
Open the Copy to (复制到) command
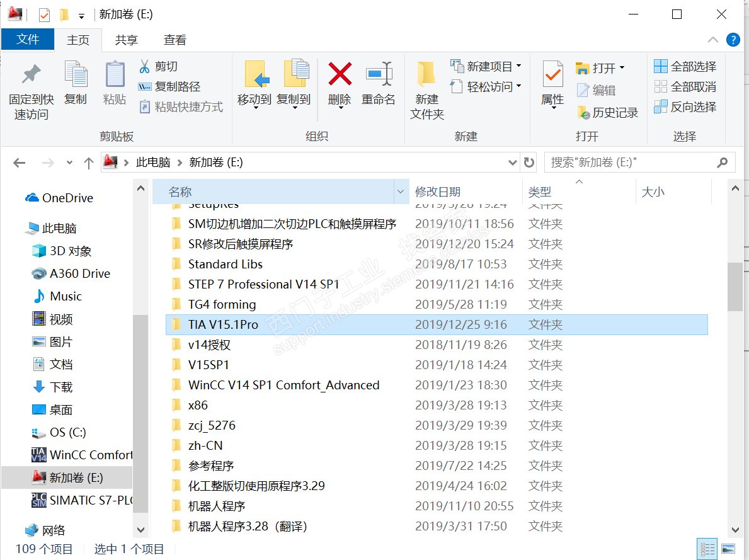point(294,84)
